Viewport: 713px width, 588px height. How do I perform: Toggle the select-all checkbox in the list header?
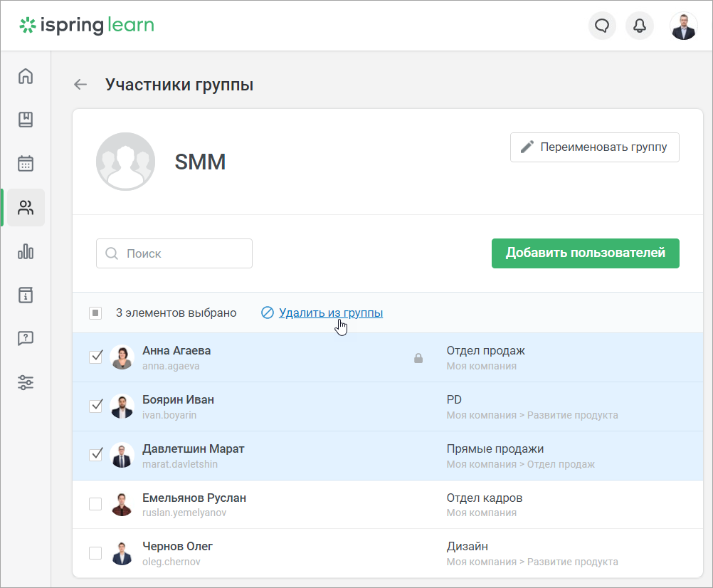pos(95,313)
